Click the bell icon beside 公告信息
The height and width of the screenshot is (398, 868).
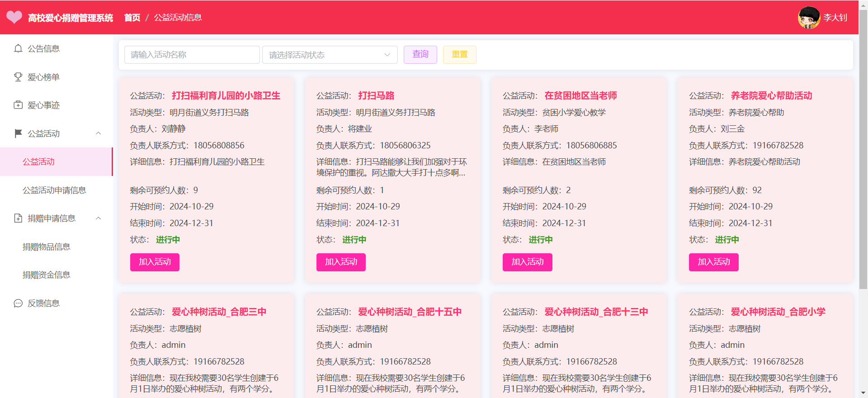point(18,48)
